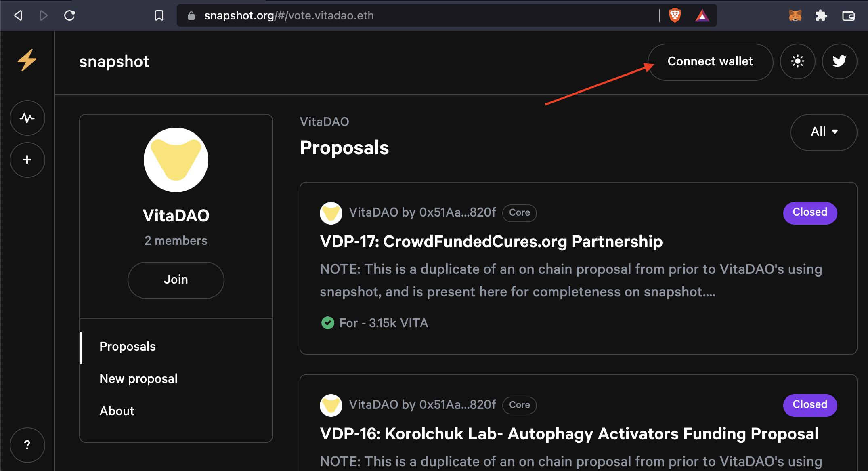Click Connect wallet
This screenshot has width=868, height=471.
coord(710,61)
